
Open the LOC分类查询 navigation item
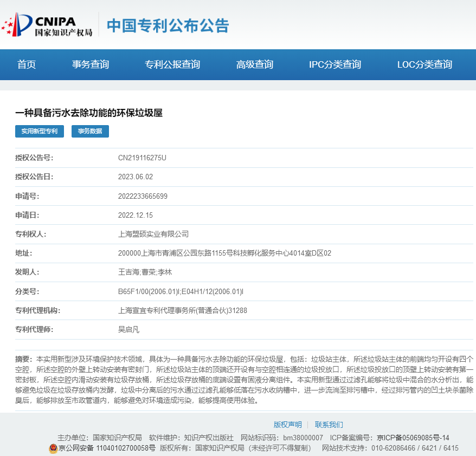pos(424,64)
